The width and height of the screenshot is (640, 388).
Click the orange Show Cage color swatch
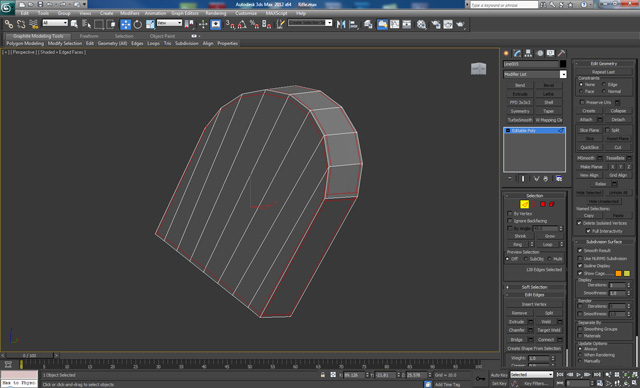[x=618, y=273]
